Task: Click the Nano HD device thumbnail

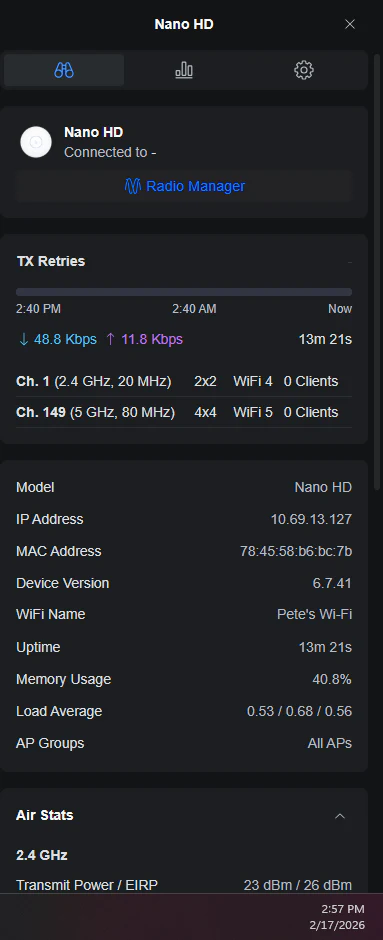Action: [x=36, y=142]
